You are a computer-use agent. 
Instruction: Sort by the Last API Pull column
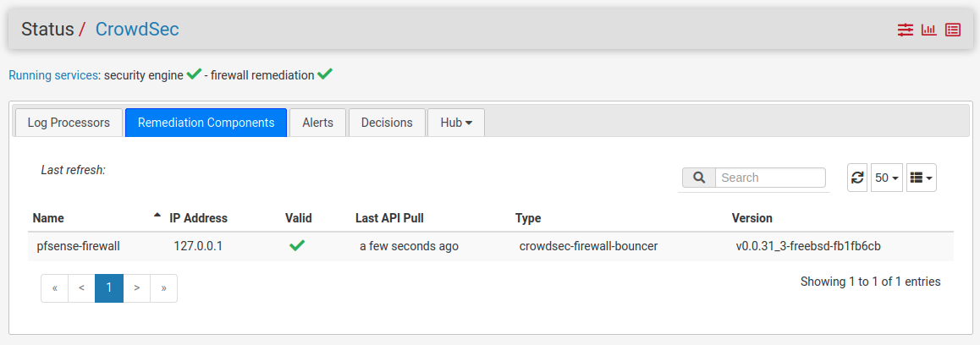[x=389, y=218]
